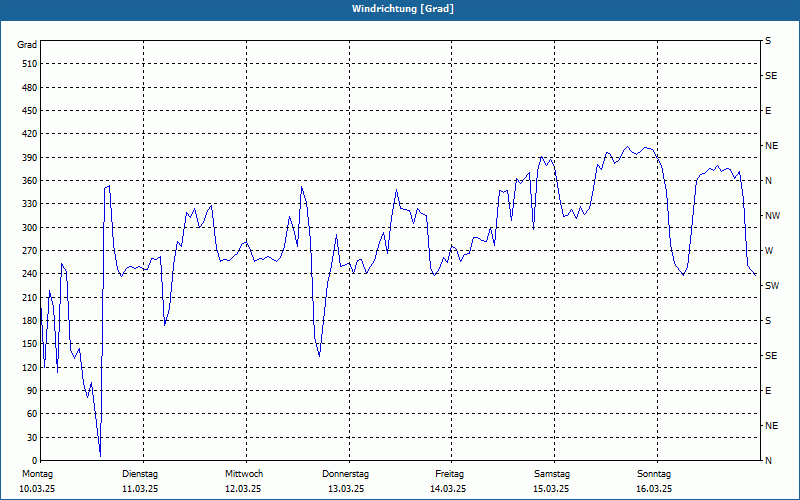
Task: Click the 'Mittwoch' weekday label
Action: 244,474
